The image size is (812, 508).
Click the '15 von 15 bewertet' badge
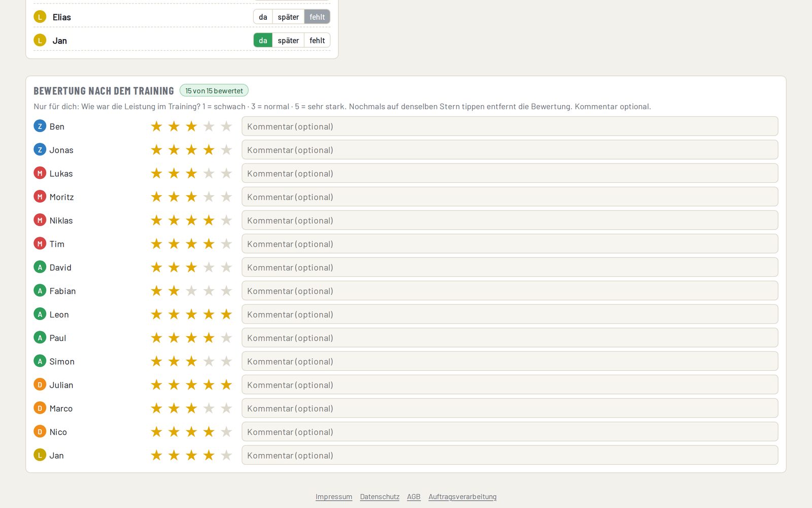(x=214, y=90)
